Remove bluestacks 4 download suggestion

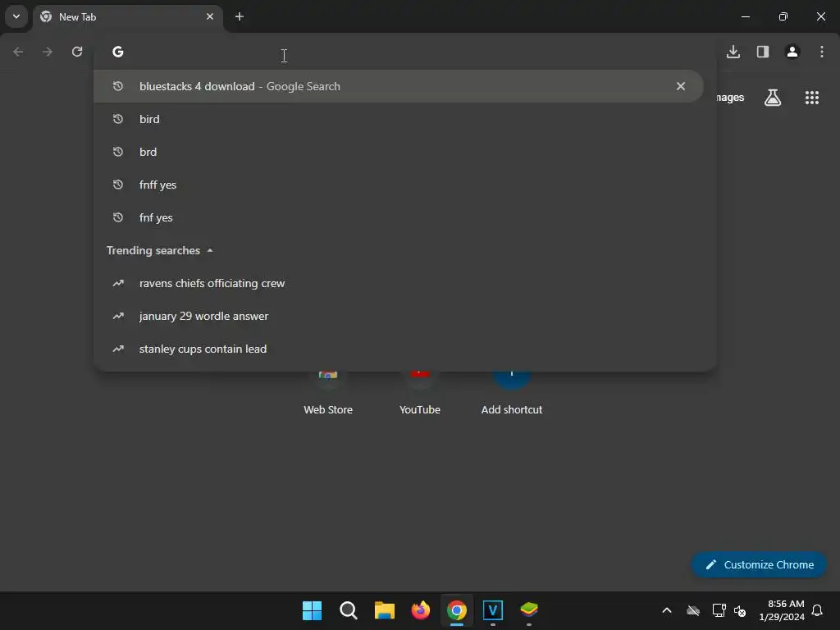tap(680, 86)
